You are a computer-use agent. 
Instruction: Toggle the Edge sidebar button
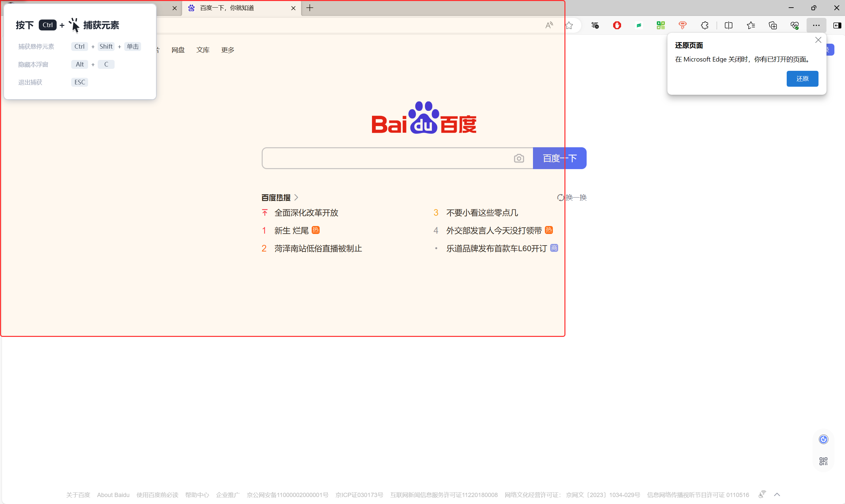tap(836, 25)
